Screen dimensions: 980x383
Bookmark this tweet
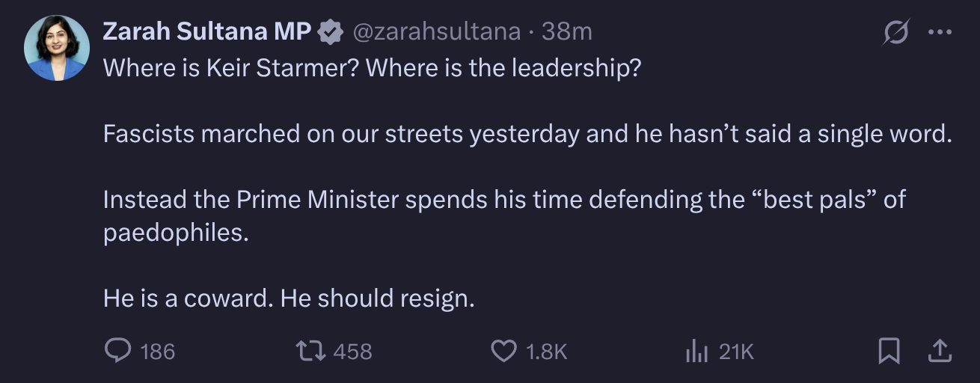(x=889, y=351)
